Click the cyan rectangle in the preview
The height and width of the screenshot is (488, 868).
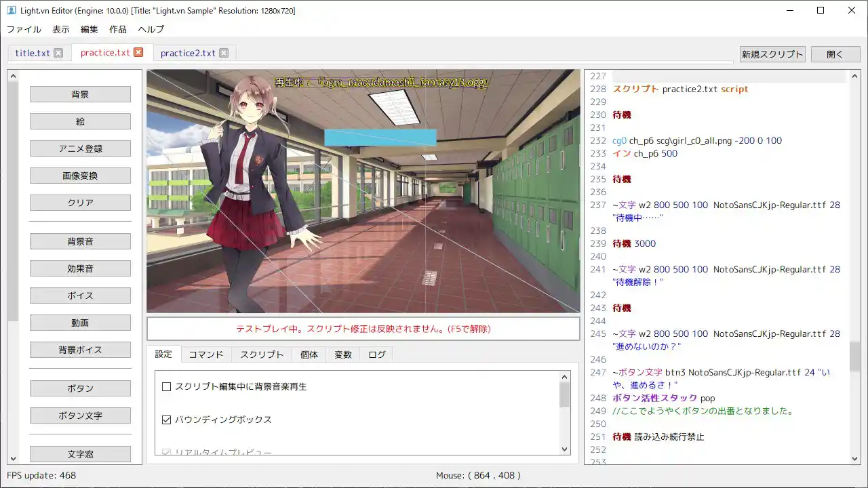tap(380, 138)
